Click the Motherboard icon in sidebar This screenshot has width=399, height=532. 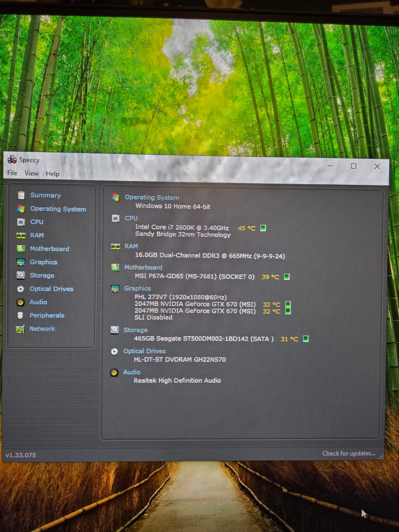21,249
